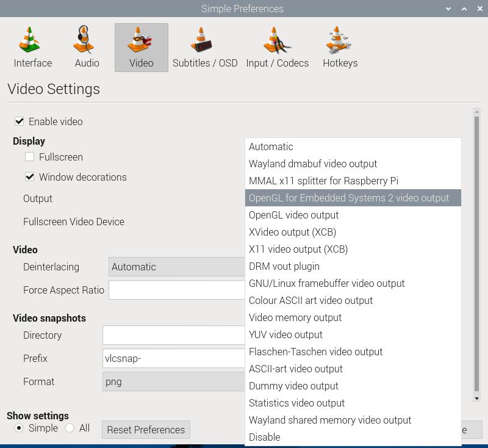Viewport: 488px width, 448px height.
Task: Maximize the Simple Preferences window
Action: [464, 9]
